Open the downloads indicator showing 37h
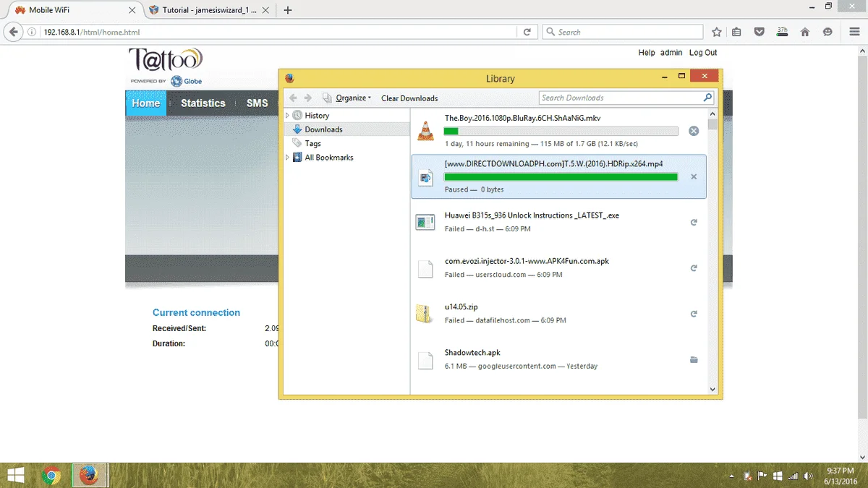The width and height of the screenshot is (868, 488). click(782, 32)
